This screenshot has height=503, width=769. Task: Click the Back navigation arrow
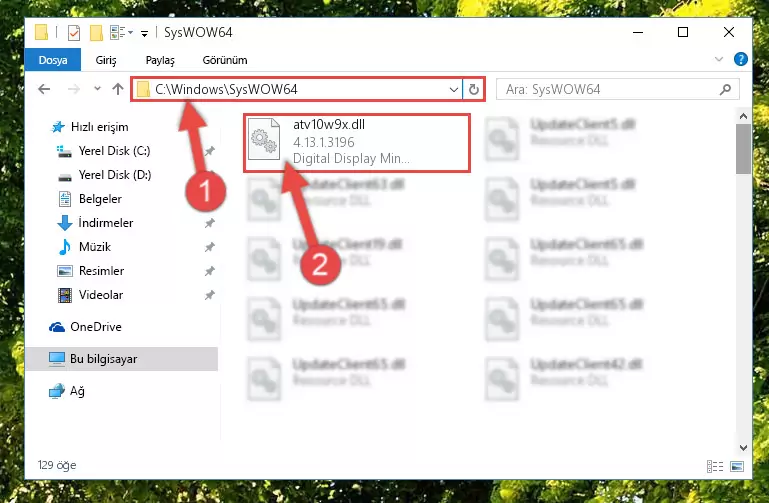44,89
